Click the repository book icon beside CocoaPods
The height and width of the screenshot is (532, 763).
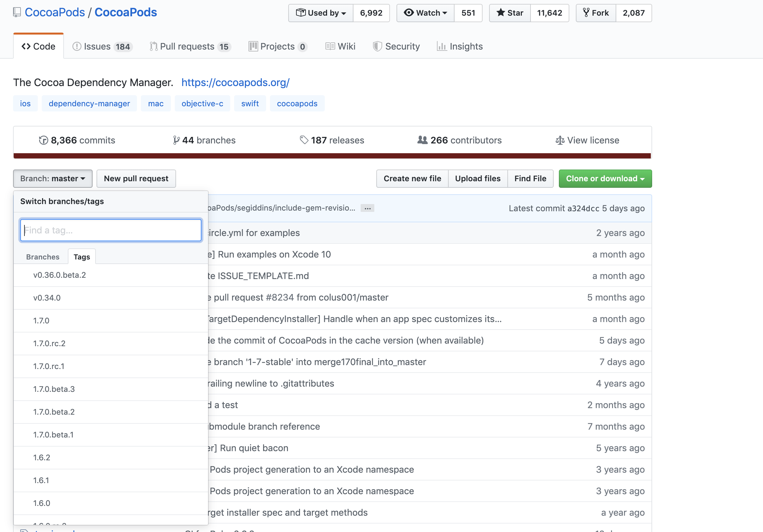click(17, 12)
